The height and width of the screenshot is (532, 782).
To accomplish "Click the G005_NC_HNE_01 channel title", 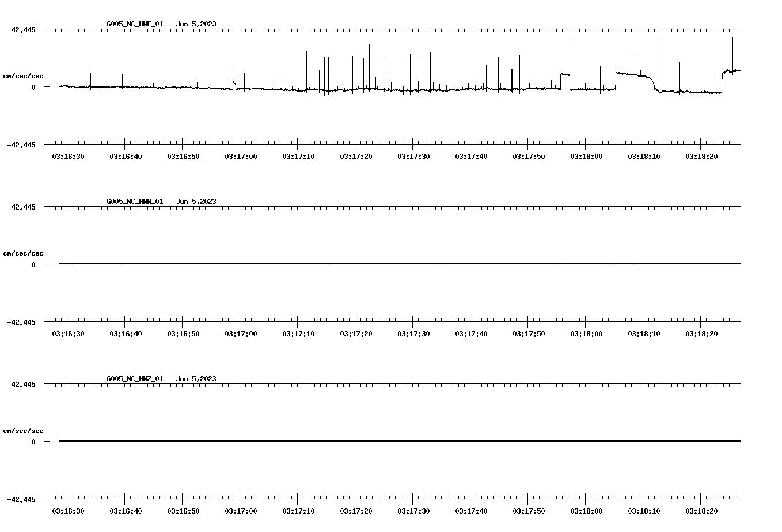I will click(x=135, y=24).
